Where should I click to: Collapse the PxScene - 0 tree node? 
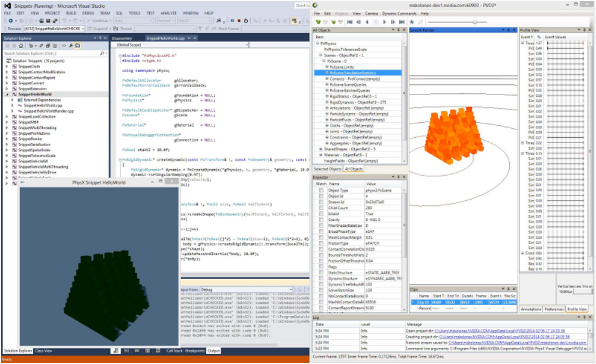pos(324,61)
